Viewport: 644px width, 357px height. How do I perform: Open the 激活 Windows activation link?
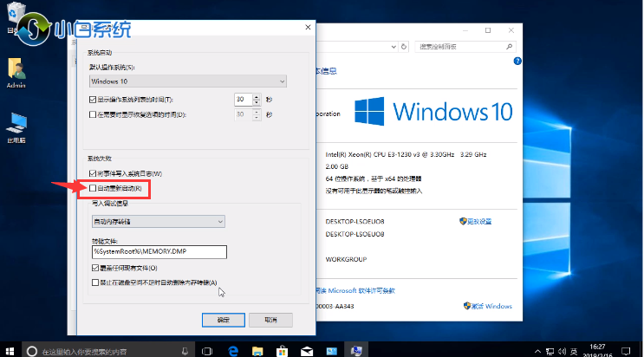pos(491,306)
